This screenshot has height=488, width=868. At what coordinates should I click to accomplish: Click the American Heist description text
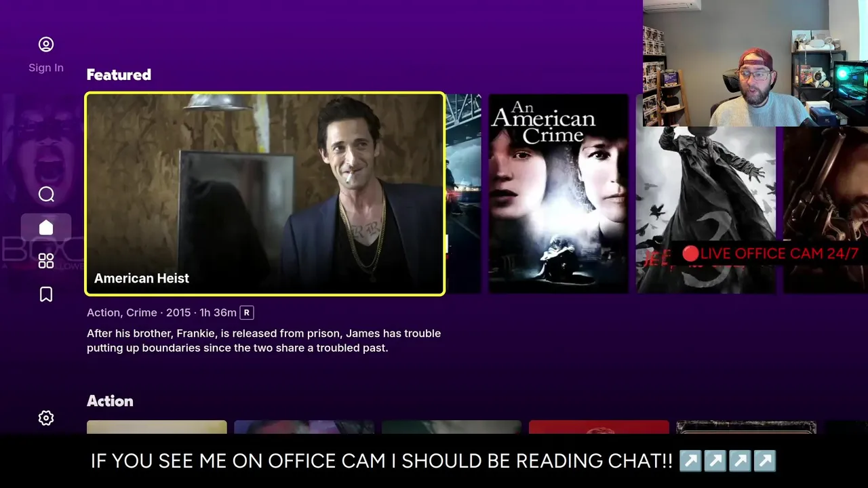point(264,341)
